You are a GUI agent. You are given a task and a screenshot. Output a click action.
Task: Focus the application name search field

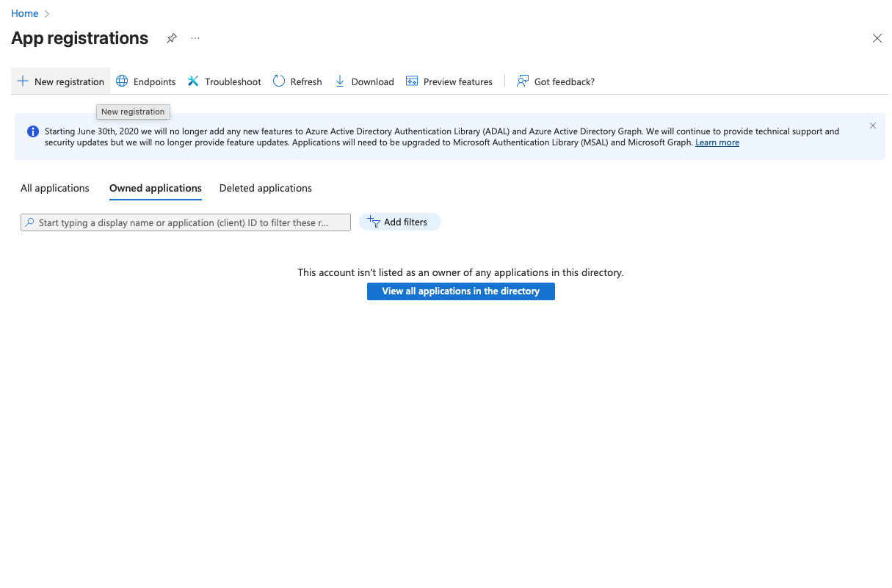pos(186,222)
